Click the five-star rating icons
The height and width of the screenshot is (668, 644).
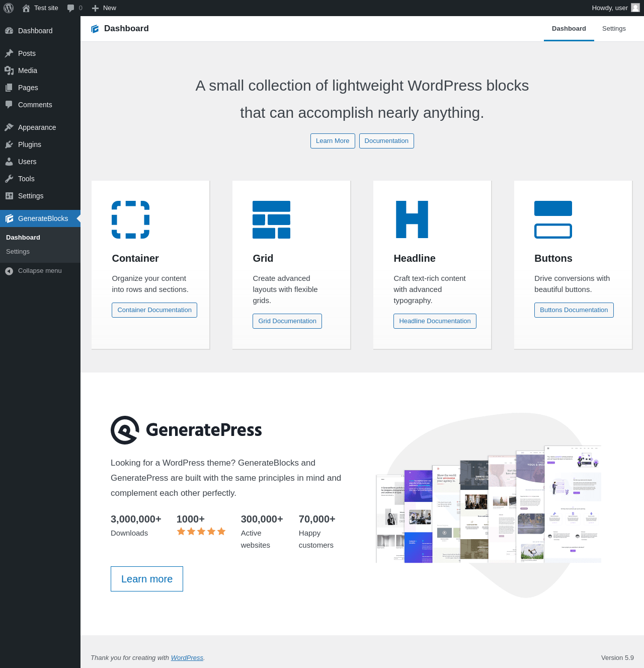tap(201, 532)
